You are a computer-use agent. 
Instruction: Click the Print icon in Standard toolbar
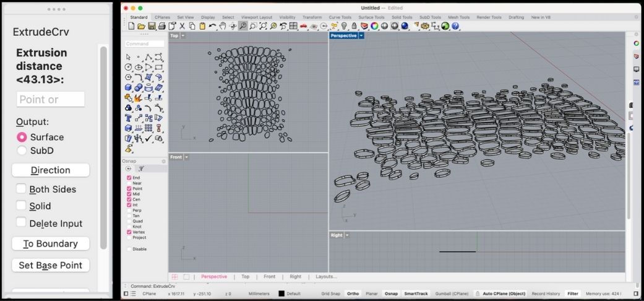162,26
